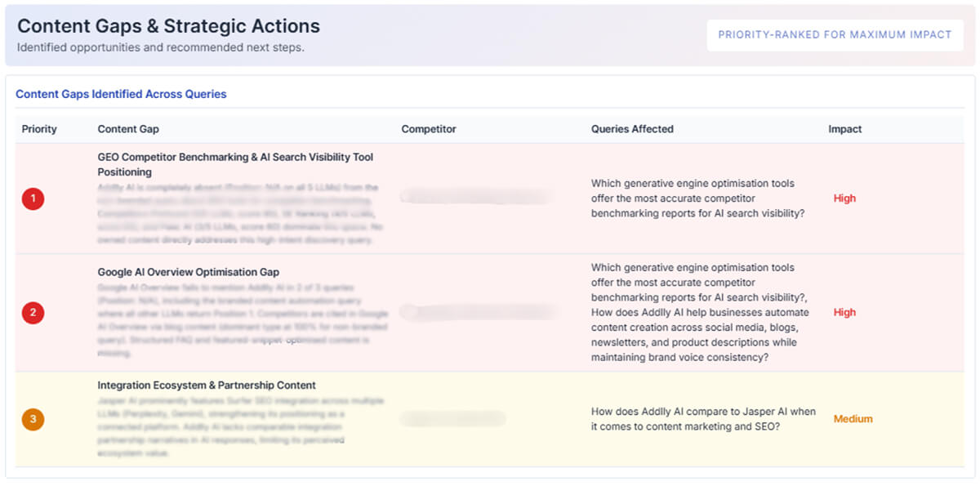Click the Impact column header
This screenshot has height=486, width=980.
[x=845, y=129]
